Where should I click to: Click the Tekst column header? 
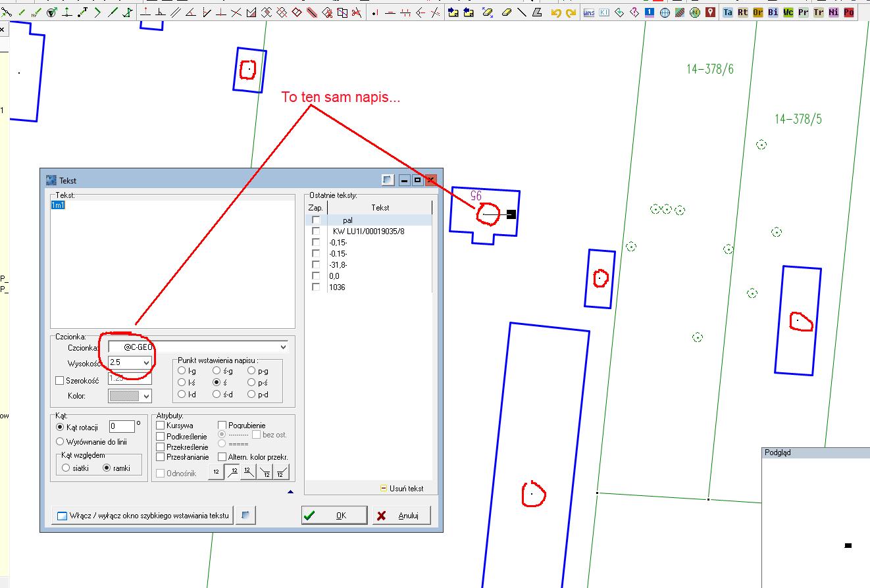pos(380,207)
